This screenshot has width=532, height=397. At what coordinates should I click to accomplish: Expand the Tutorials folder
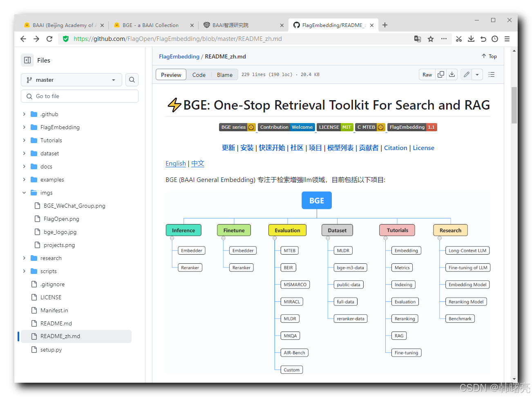pyautogui.click(x=24, y=140)
